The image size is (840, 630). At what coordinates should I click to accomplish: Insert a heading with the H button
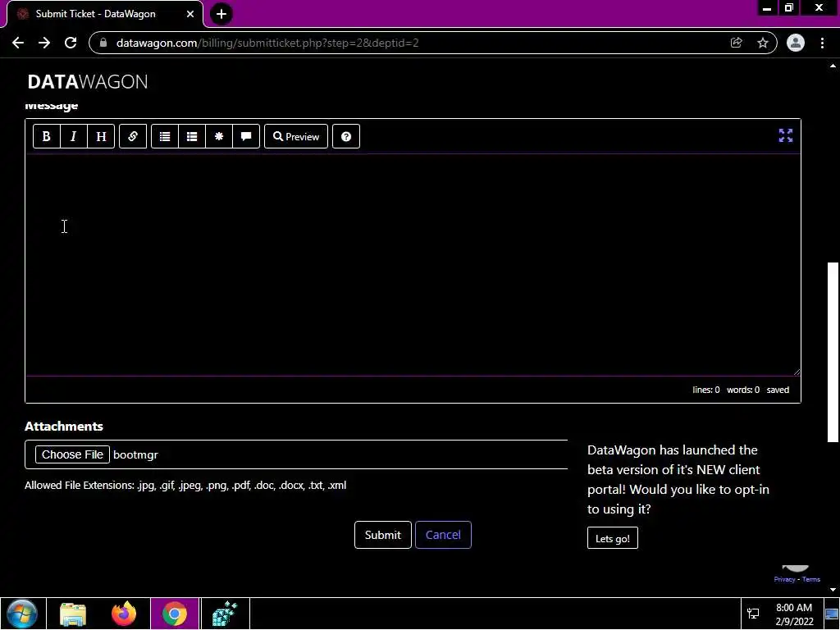pyautogui.click(x=101, y=137)
